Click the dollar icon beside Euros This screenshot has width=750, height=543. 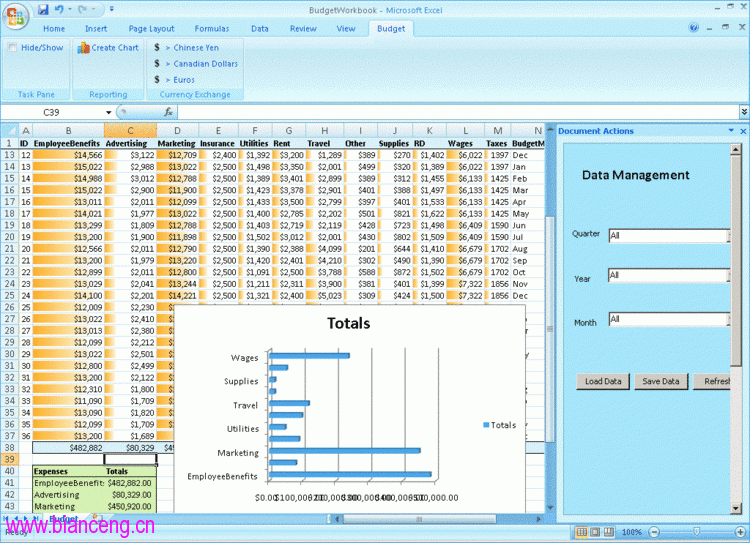157,79
